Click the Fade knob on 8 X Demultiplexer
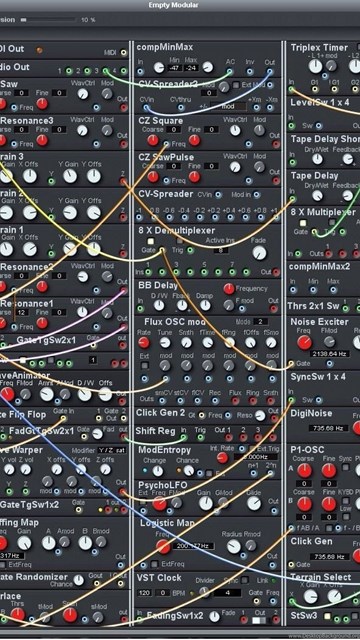 [259, 253]
